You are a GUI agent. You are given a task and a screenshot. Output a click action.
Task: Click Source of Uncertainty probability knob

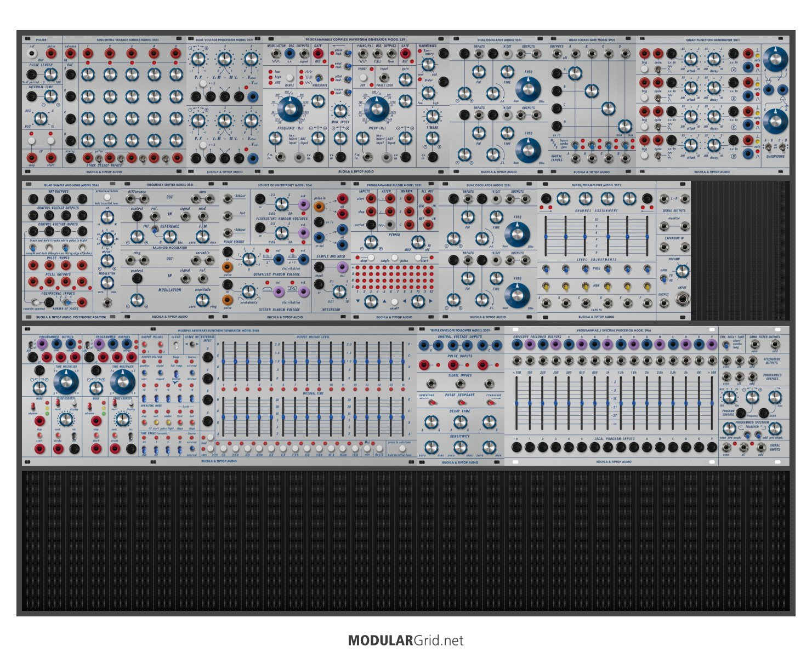pos(248,291)
